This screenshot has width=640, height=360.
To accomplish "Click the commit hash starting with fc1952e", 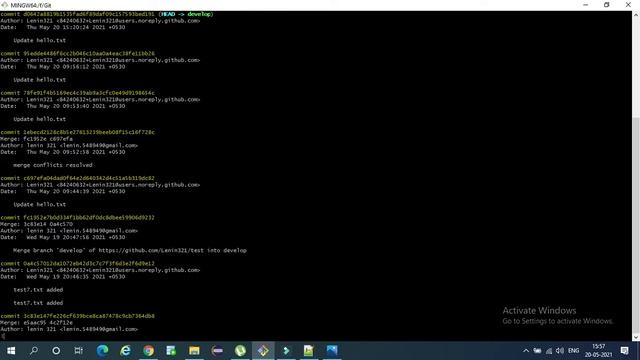I will pos(89,218).
